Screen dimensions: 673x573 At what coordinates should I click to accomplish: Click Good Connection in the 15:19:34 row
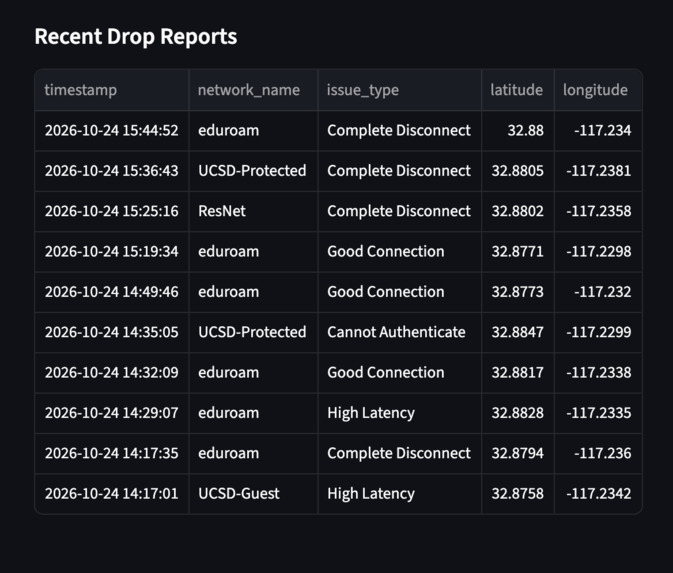click(x=400, y=252)
